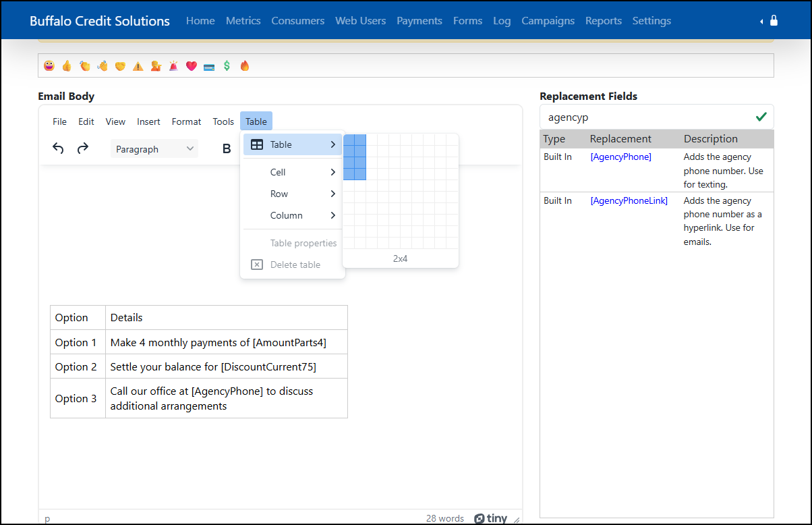812x525 pixels.
Task: Click the Delete table X icon
Action: pos(257,265)
